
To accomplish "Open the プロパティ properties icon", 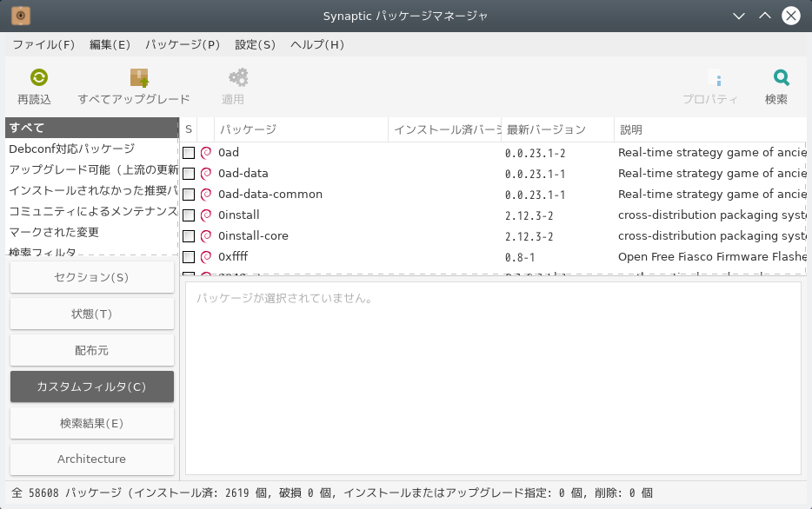I will [715, 78].
